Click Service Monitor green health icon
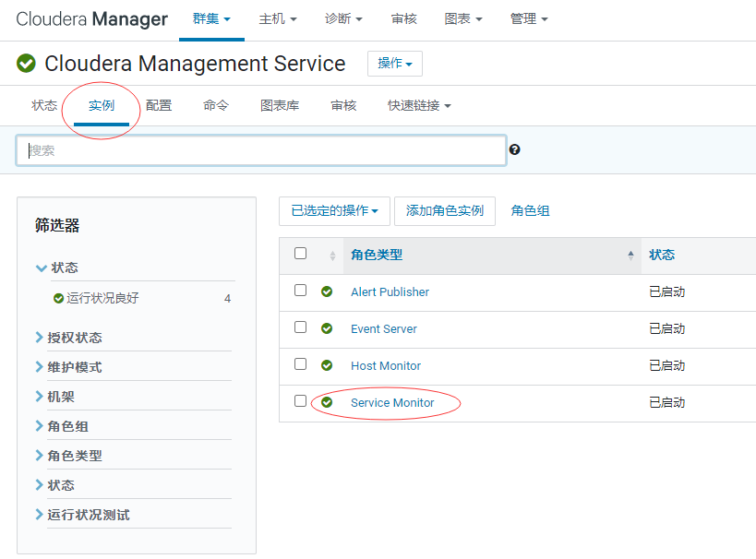The image size is (756, 559). tap(327, 402)
